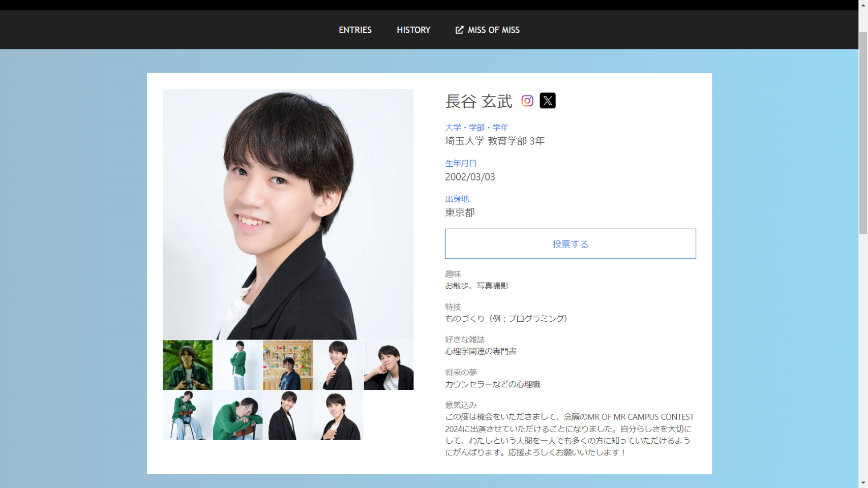868x488 pixels.
Task: Select thumbnail holding camera in forest
Action: [187, 365]
